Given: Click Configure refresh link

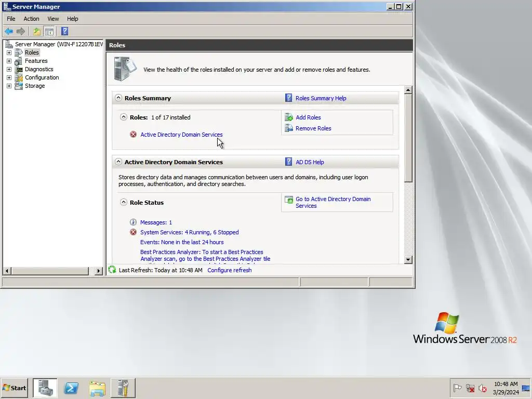Looking at the screenshot, I should [x=230, y=270].
